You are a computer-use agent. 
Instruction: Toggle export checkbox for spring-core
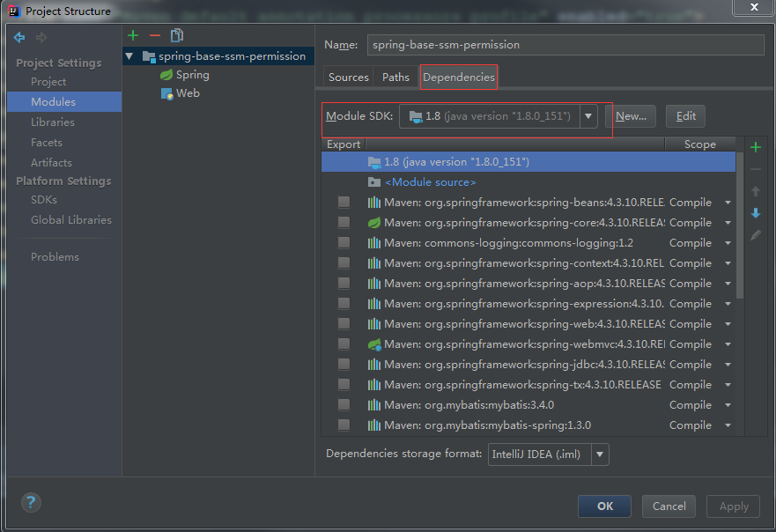[x=344, y=222]
